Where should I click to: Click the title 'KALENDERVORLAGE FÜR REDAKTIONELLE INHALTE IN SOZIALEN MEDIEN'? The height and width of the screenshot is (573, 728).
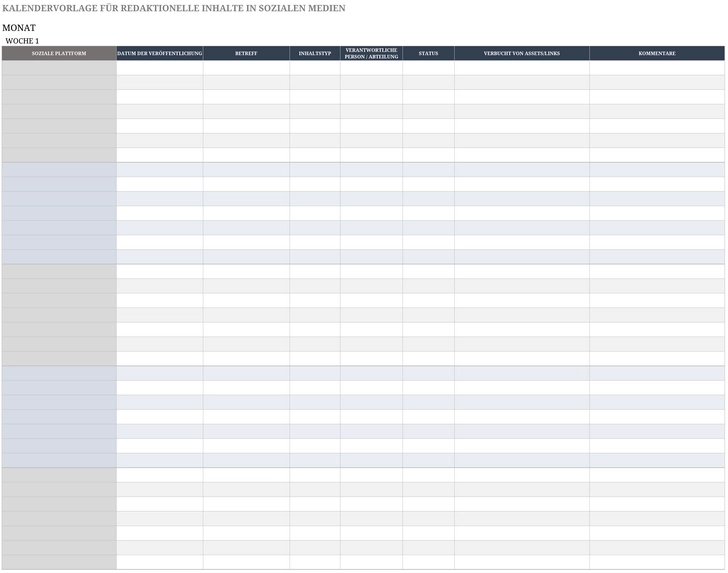tap(174, 8)
